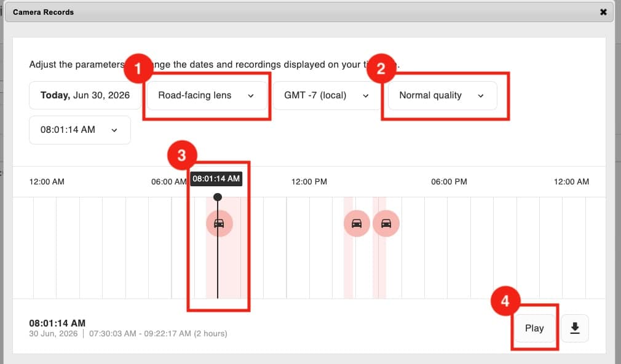
Task: Open the Normal quality dropdown
Action: coord(442,95)
